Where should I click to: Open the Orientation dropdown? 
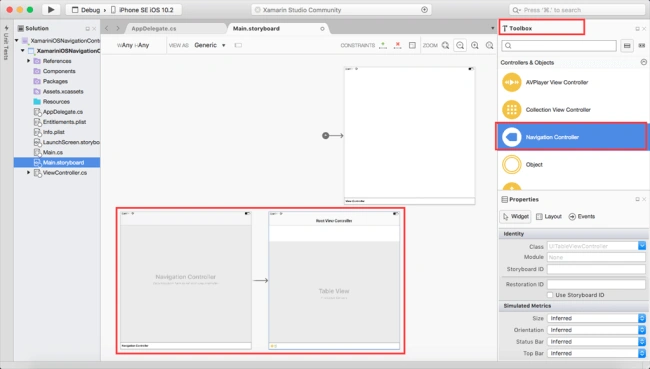pos(597,330)
